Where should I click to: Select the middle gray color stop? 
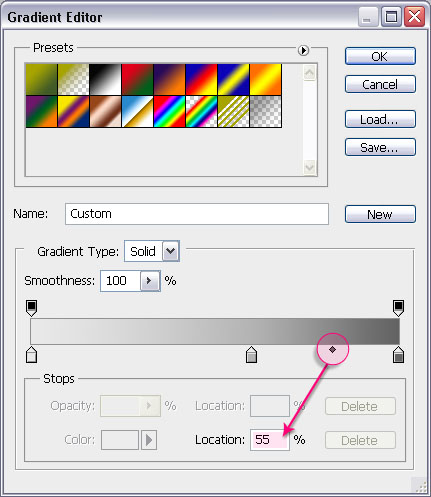pos(251,355)
